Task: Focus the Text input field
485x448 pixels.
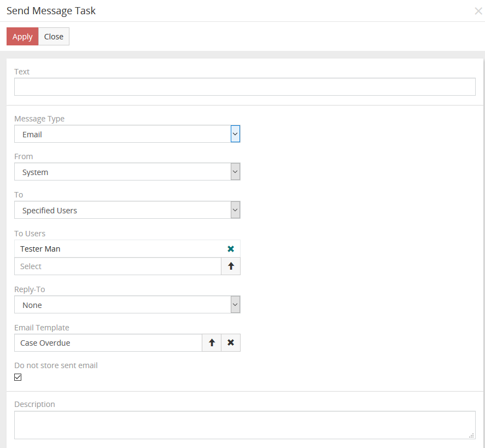Action: point(244,87)
